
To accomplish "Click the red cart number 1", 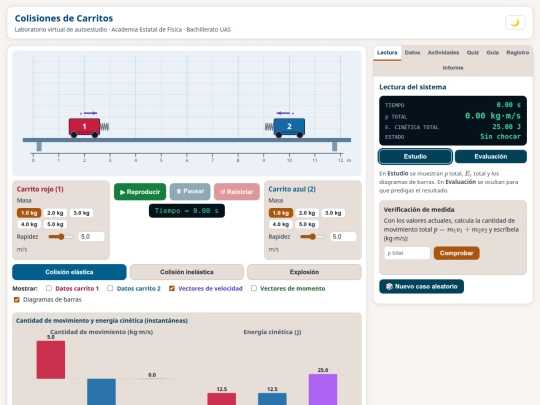I will 84,126.
